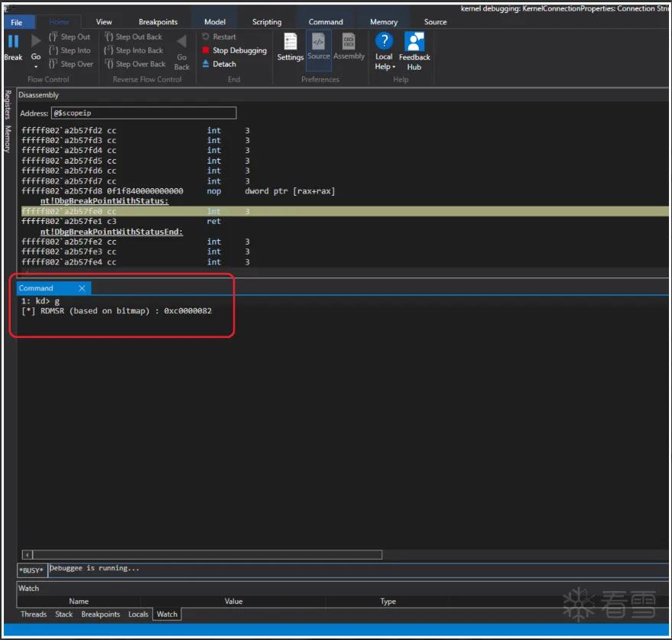The height and width of the screenshot is (640, 672).
Task: Click the Watch Value column header
Action: [234, 602]
